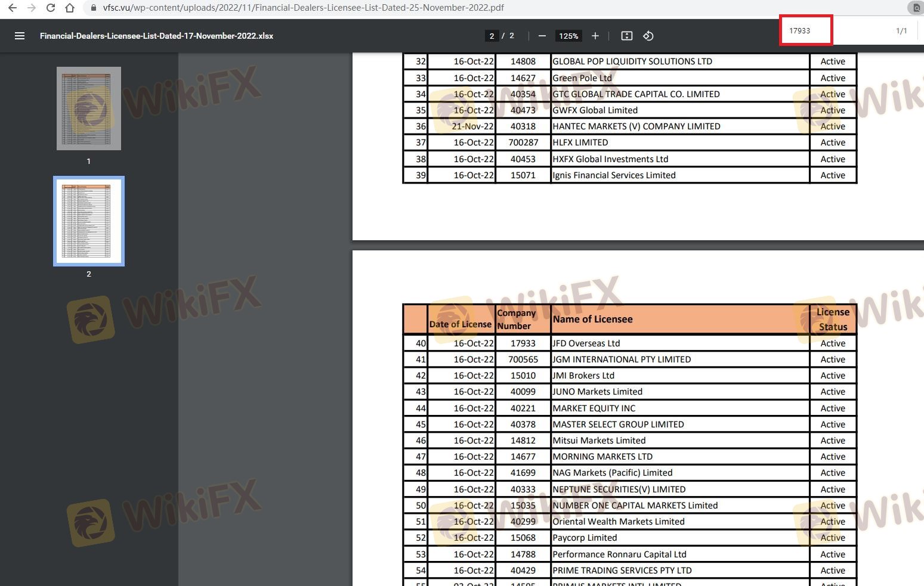Zoom out of the PDF document
This screenshot has width=924, height=586.
[542, 36]
